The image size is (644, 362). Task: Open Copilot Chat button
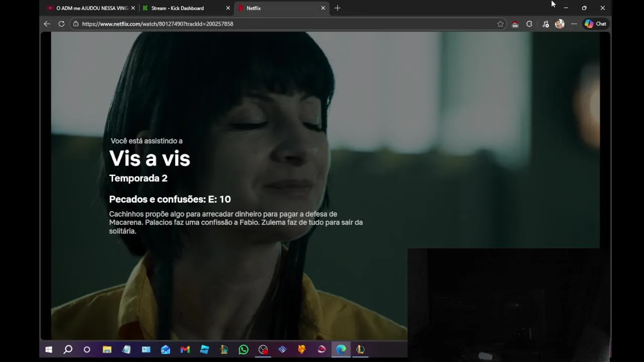click(595, 24)
